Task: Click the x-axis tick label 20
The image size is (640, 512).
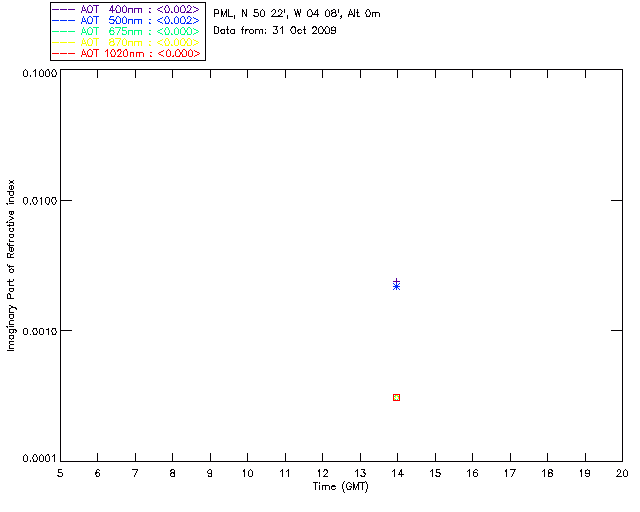Action: coord(622,473)
